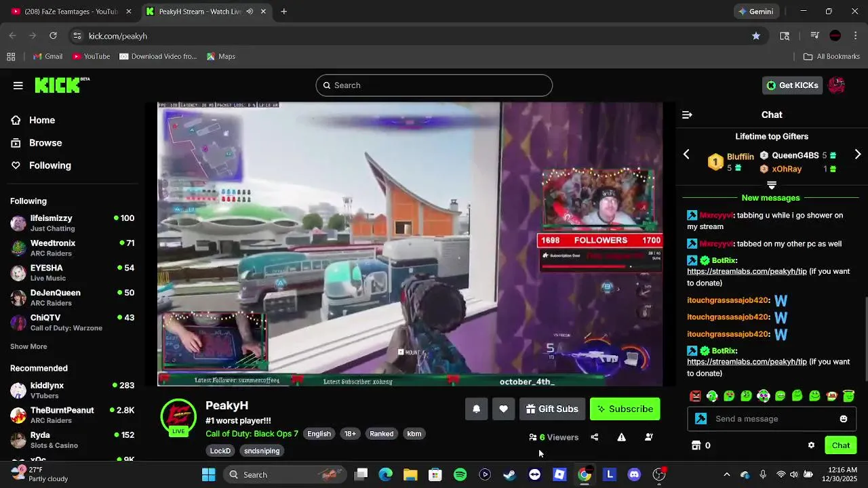Open Ryda recommended channel

pos(73,440)
